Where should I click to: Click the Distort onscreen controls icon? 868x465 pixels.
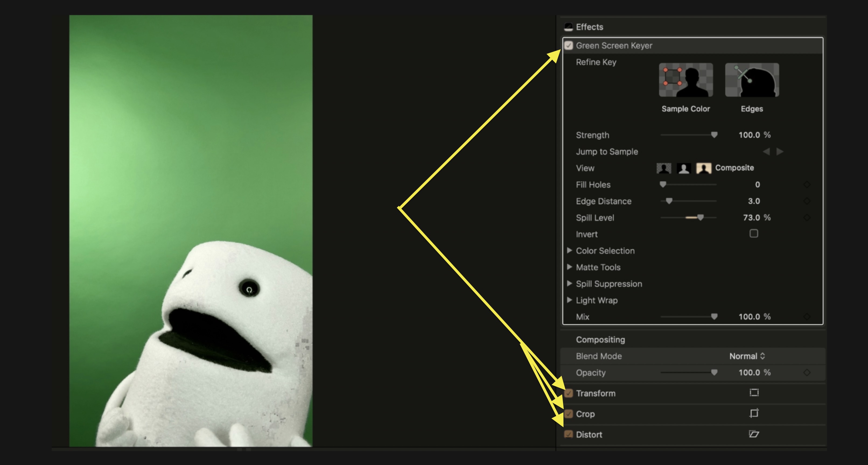click(754, 434)
